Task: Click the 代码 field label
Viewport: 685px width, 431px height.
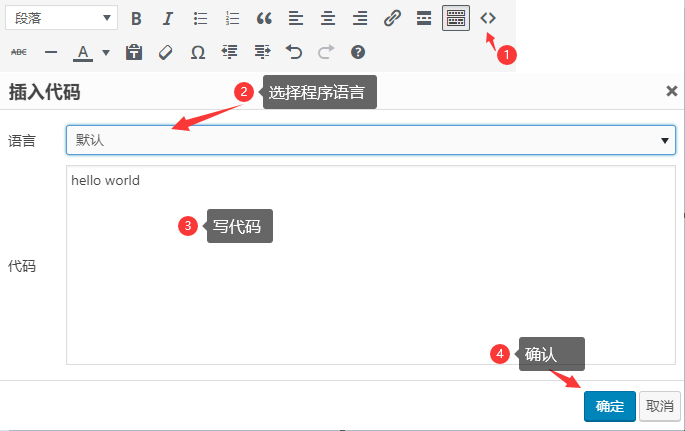Action: coord(22,266)
